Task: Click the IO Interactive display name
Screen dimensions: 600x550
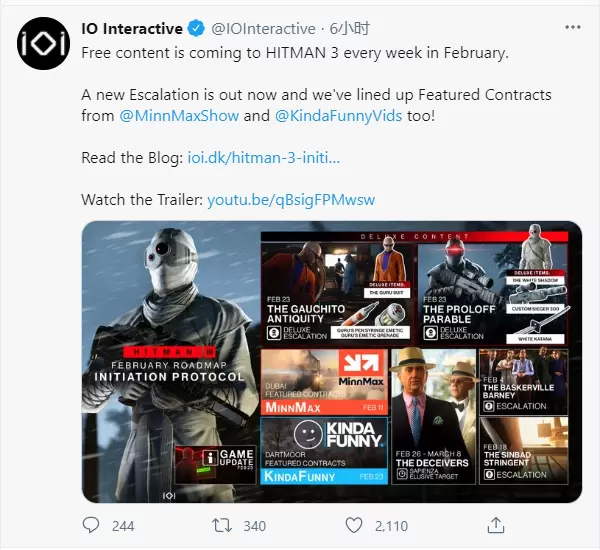Action: coord(132,29)
